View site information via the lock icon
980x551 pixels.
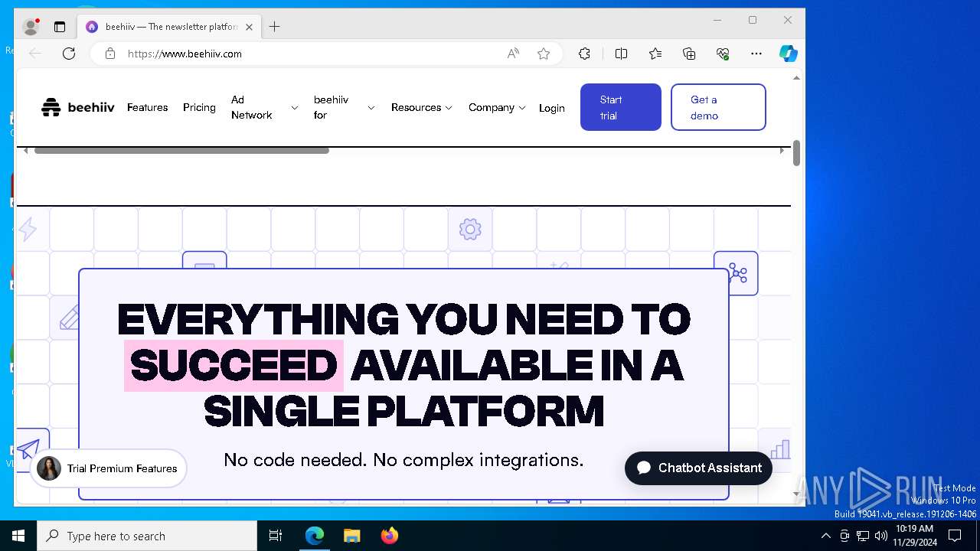click(x=110, y=54)
